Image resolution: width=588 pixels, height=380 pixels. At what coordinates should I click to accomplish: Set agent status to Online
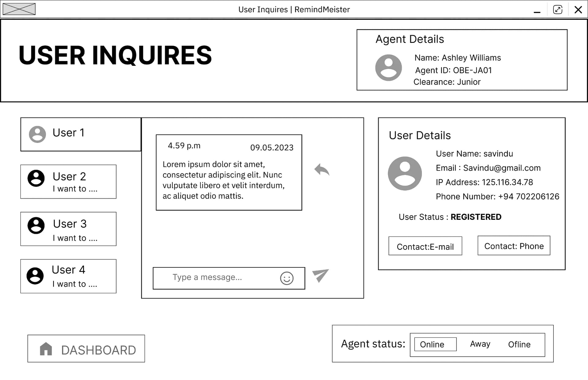tap(435, 344)
